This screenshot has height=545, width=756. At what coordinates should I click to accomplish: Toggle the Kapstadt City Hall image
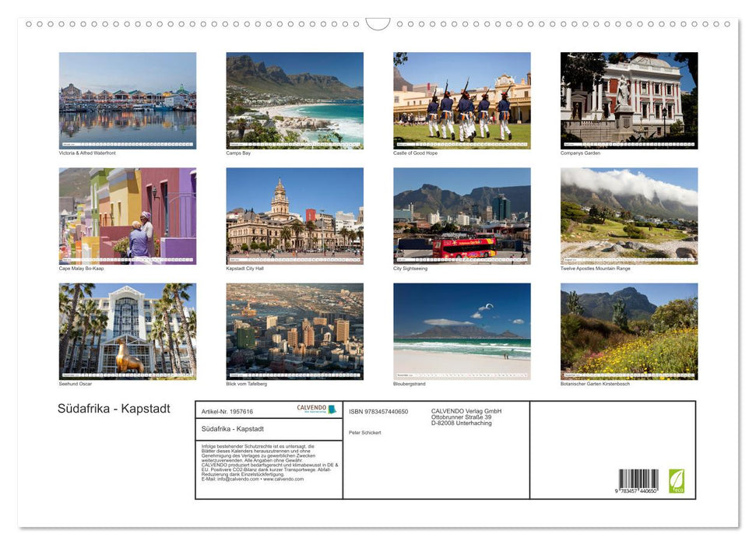294,214
